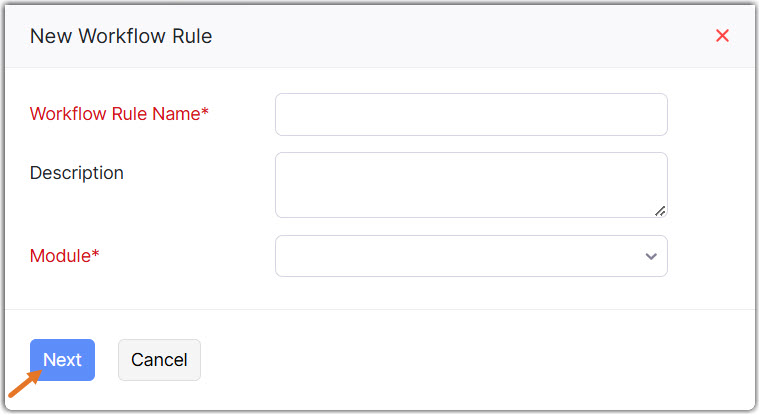760x415 pixels.
Task: Click the blue Next button
Action: (x=62, y=360)
